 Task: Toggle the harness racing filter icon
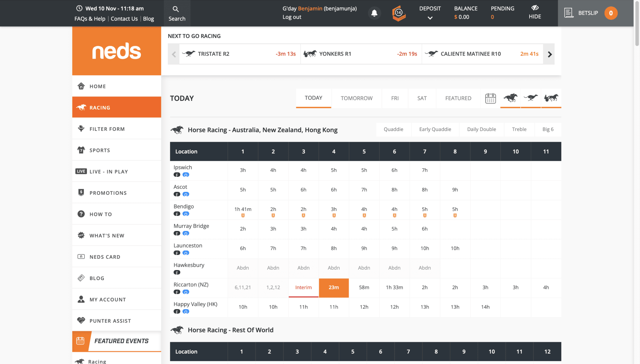click(551, 98)
